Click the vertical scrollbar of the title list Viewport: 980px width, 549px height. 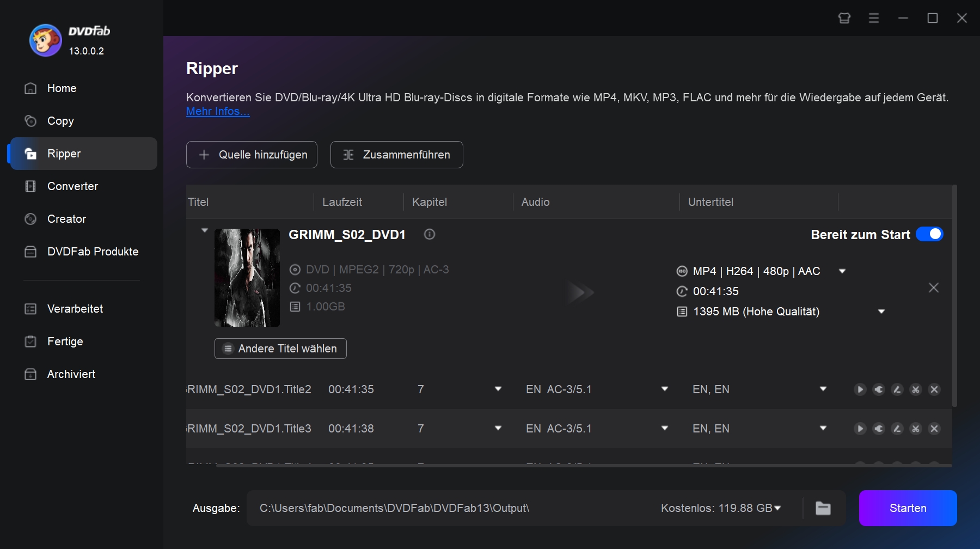click(954, 296)
